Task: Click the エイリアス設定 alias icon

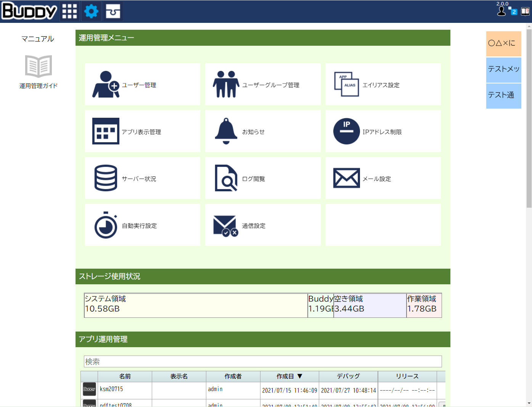Action: (346, 84)
